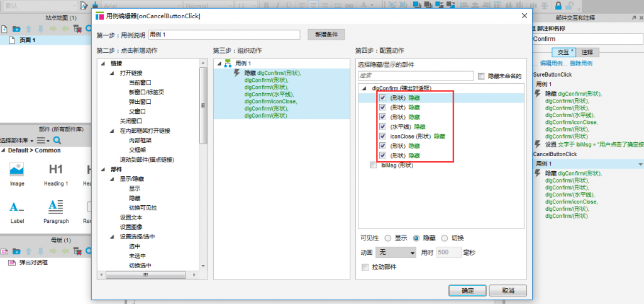Collapse the 设置选择/选中 tree node
Image resolution: width=644 pixels, height=304 pixels.
(112, 237)
